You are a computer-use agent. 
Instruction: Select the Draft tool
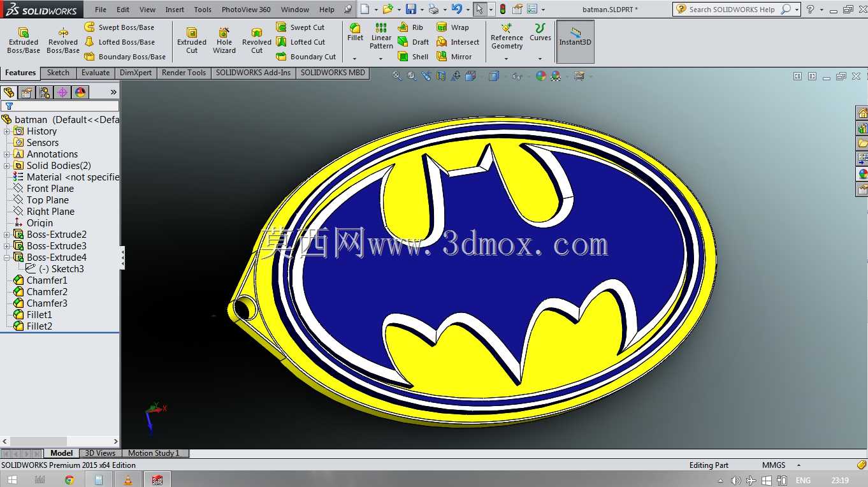(x=413, y=42)
